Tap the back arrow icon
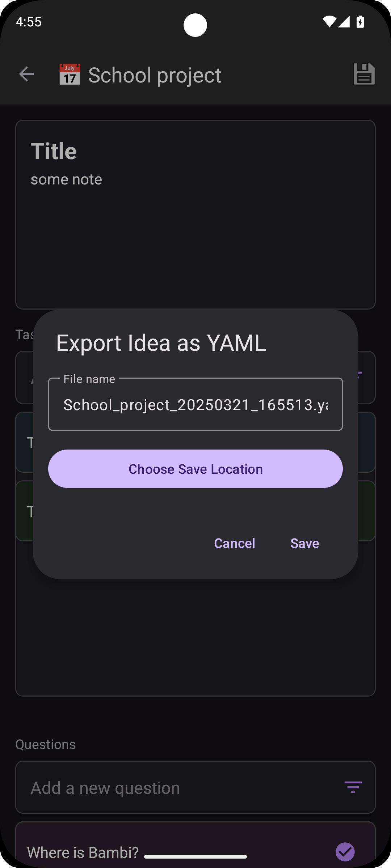This screenshot has width=391, height=868. [27, 75]
